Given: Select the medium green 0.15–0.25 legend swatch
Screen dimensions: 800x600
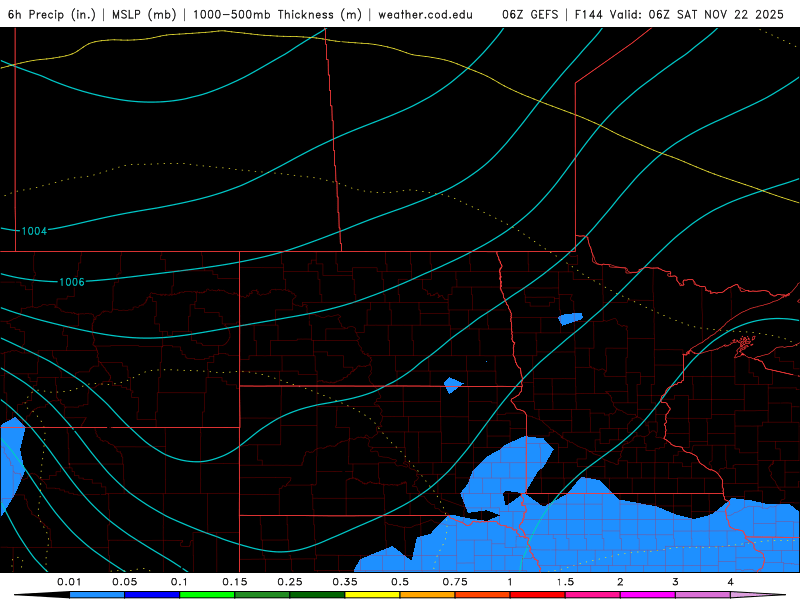Looking at the screenshot, I should pyautogui.click(x=262, y=595).
